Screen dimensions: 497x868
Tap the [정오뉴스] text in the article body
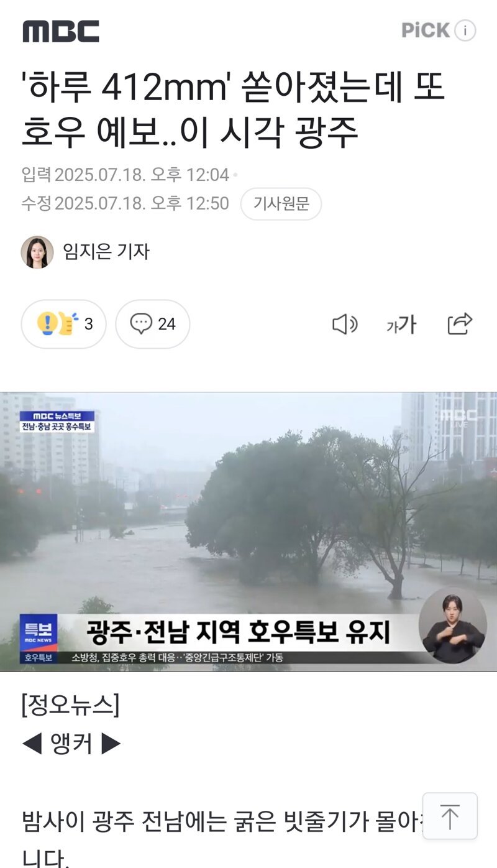pyautogui.click(x=70, y=705)
